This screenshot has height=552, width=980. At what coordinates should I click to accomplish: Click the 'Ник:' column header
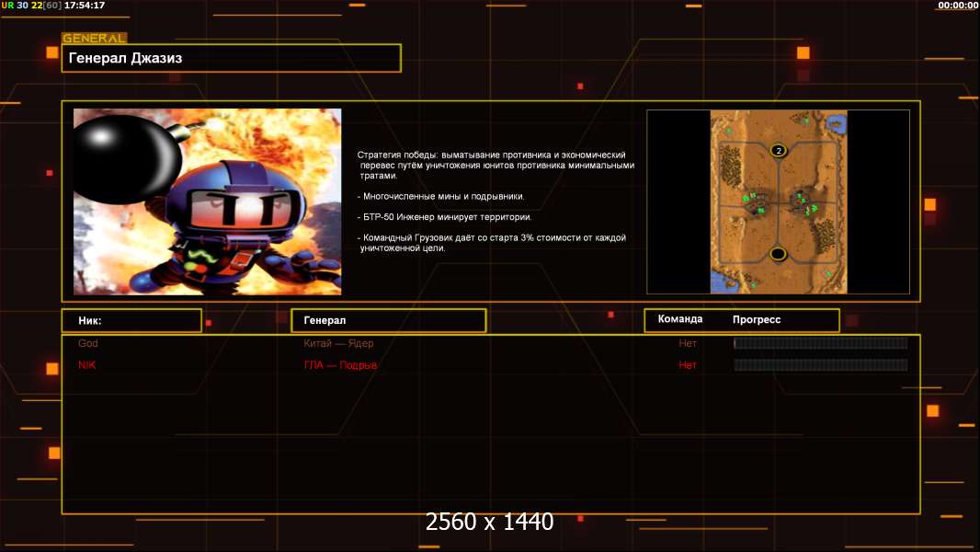[131, 320]
